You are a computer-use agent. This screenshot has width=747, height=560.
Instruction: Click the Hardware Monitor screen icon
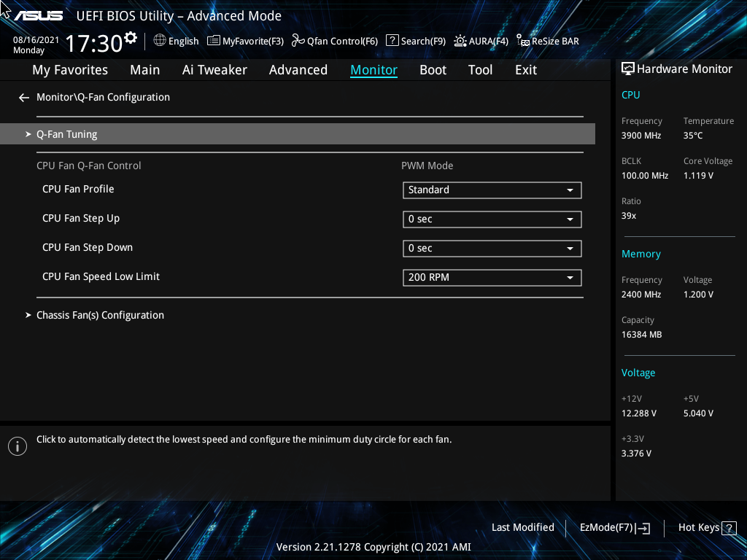628,69
